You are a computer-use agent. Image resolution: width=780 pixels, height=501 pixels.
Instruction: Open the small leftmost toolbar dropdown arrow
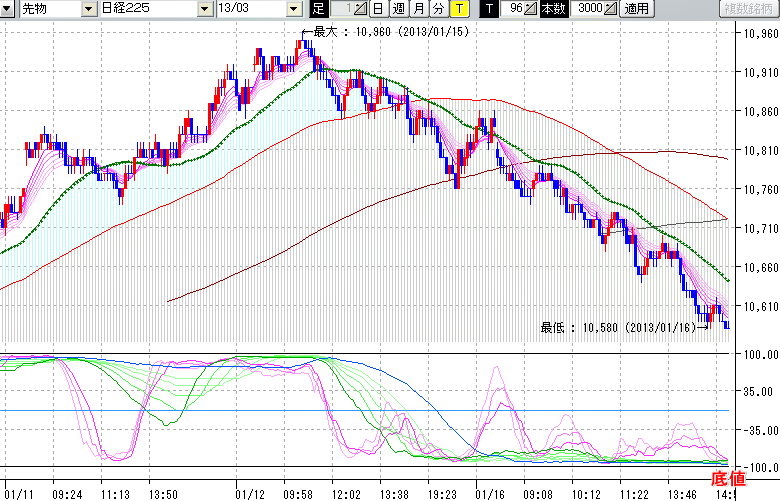tap(7, 9)
